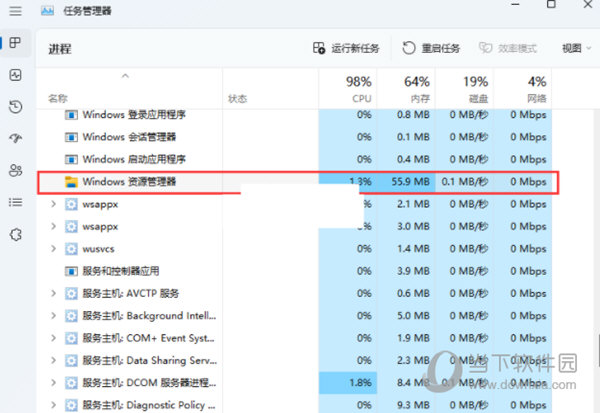Click the icon of Windows 启动应用程序
600x413 pixels.
71,159
